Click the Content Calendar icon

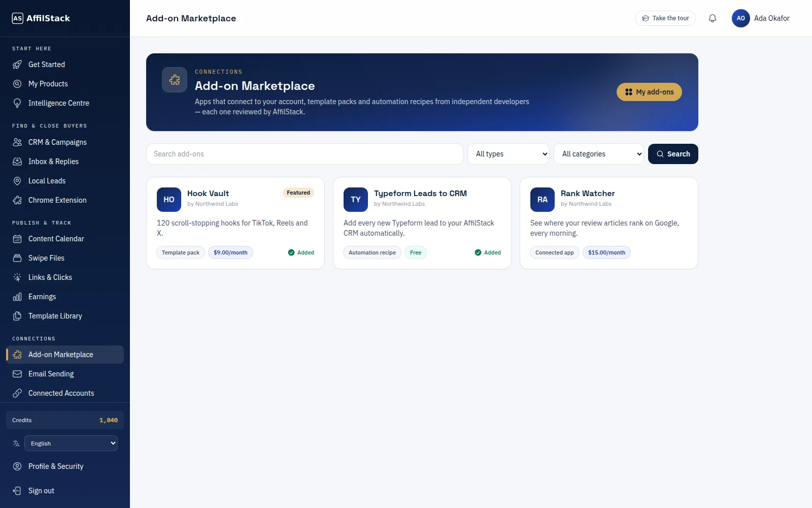(17, 239)
